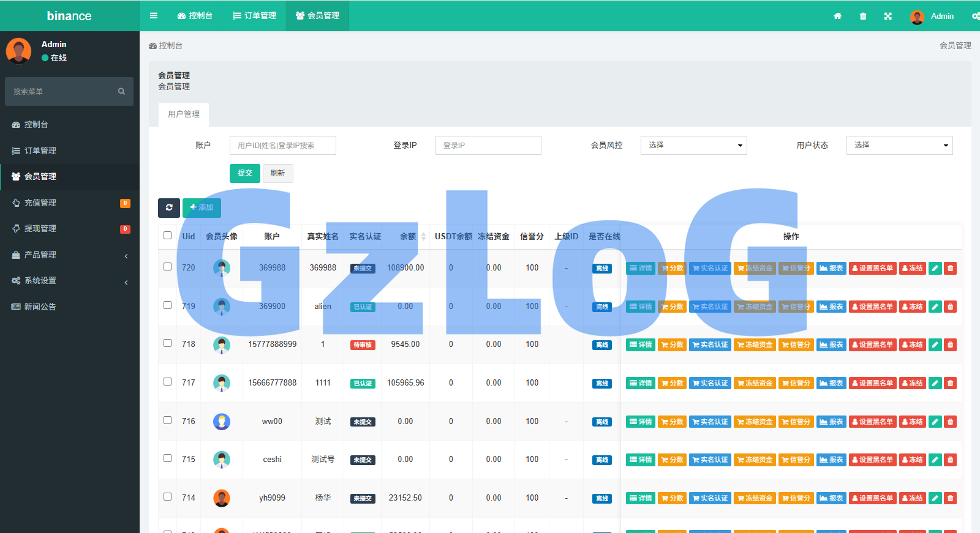Viewport: 980px width, 533px height.
Task: Click the green 提交 button
Action: coord(245,173)
